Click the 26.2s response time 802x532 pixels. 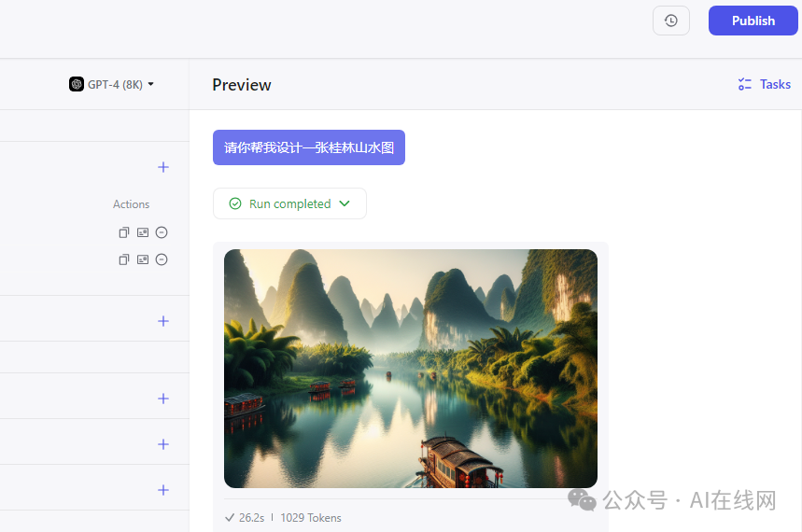click(252, 518)
